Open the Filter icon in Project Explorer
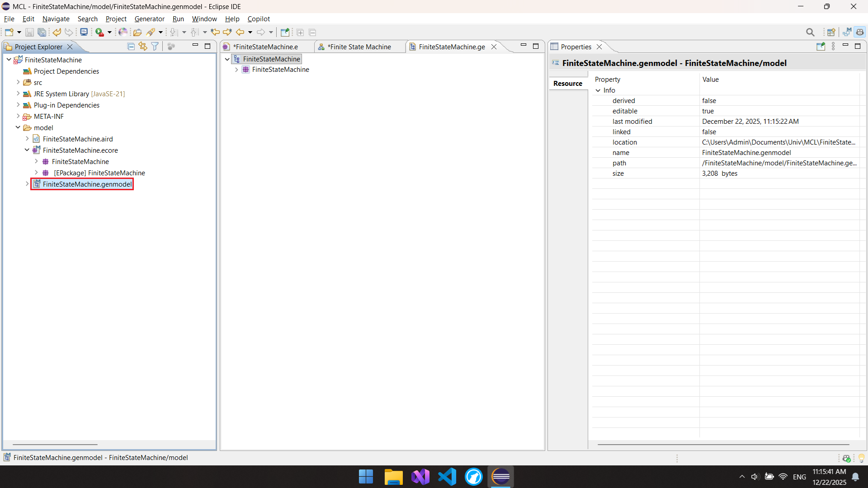868x488 pixels. 155,47
